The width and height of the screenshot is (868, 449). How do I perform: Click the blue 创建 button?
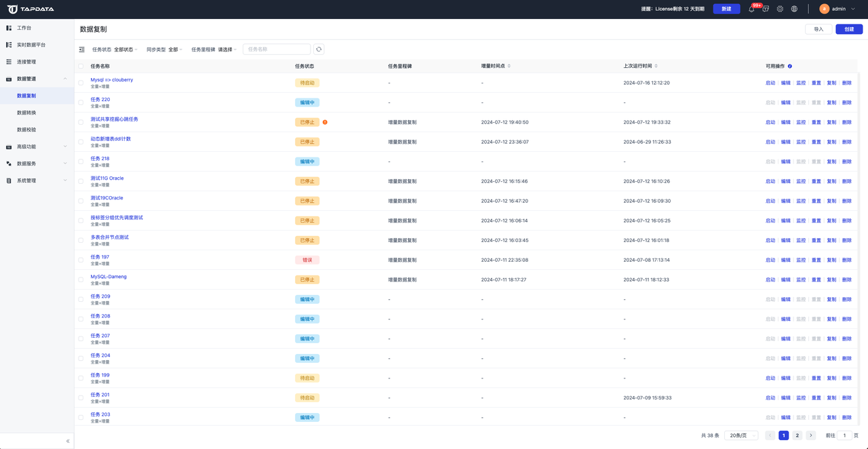click(849, 29)
